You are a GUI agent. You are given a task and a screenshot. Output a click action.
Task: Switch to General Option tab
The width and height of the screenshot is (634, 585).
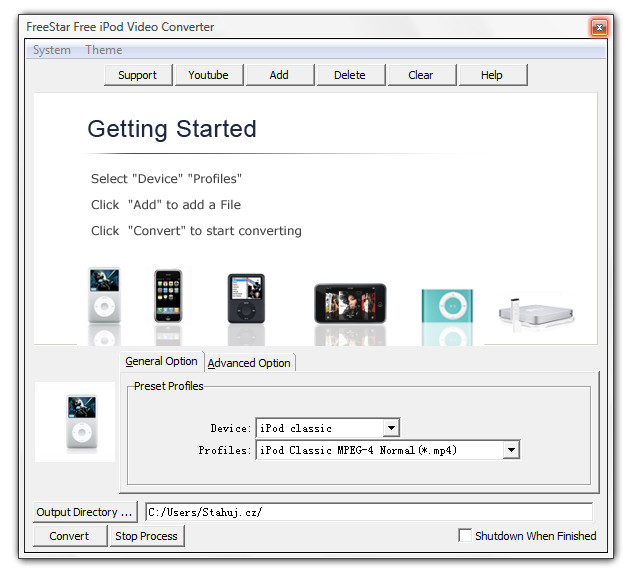pos(161,361)
